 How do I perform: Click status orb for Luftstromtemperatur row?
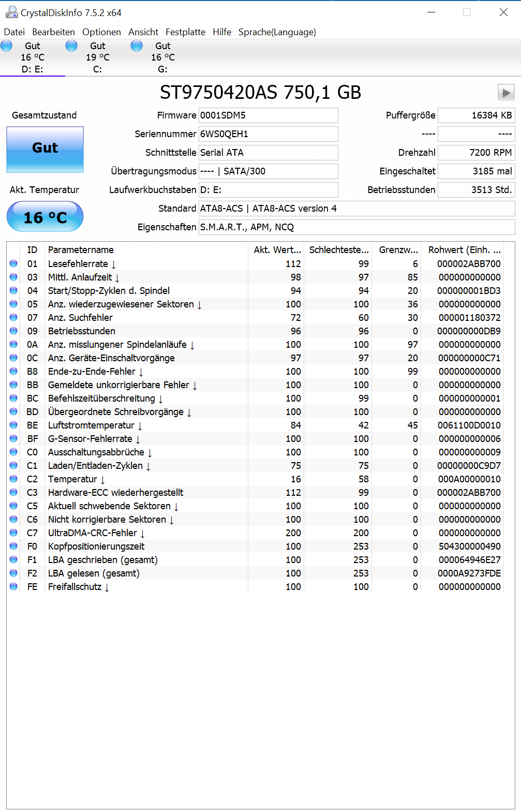pyautogui.click(x=13, y=425)
